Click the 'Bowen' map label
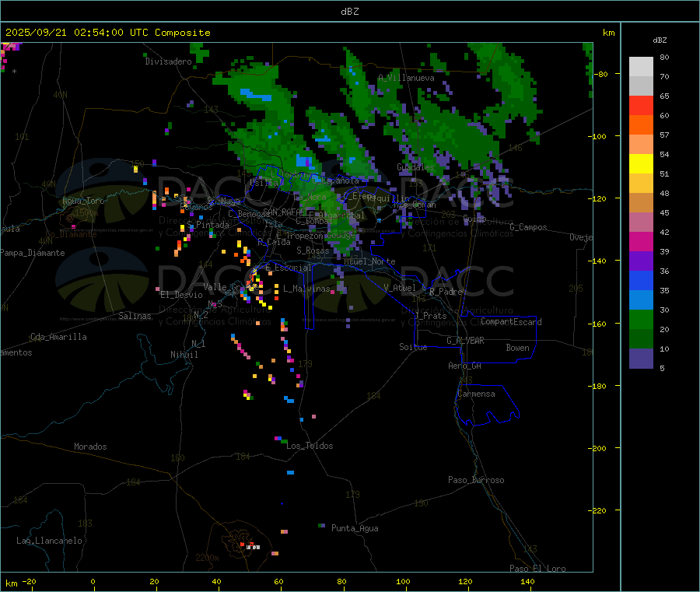Screen dimensions: 700x592 coord(518,348)
